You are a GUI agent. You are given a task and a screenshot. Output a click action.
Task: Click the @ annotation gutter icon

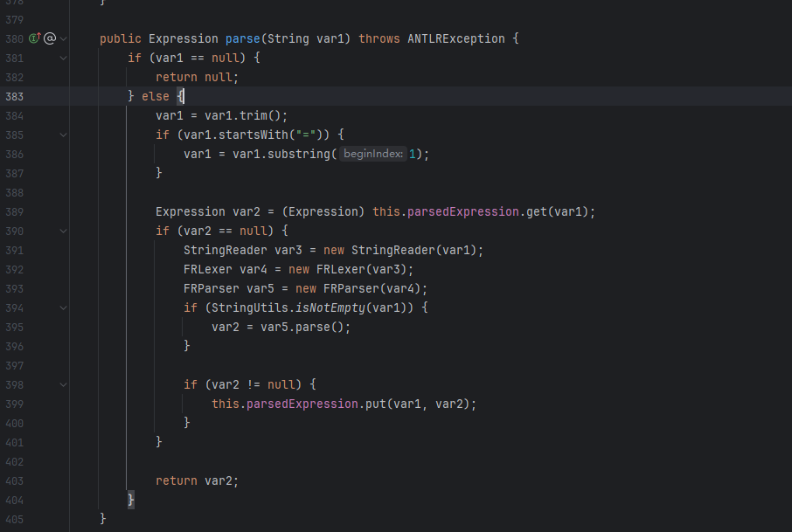pos(50,38)
